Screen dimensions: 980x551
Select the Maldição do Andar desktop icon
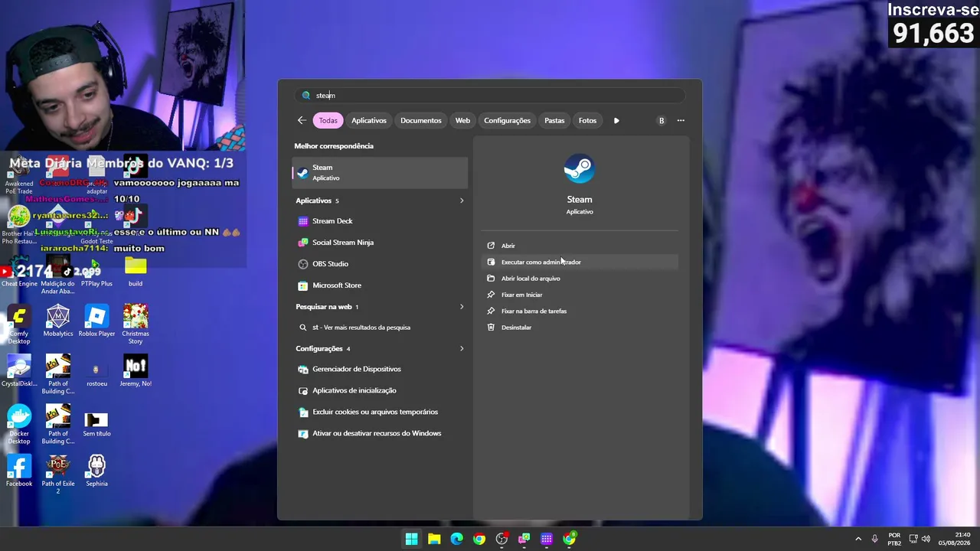[58, 275]
